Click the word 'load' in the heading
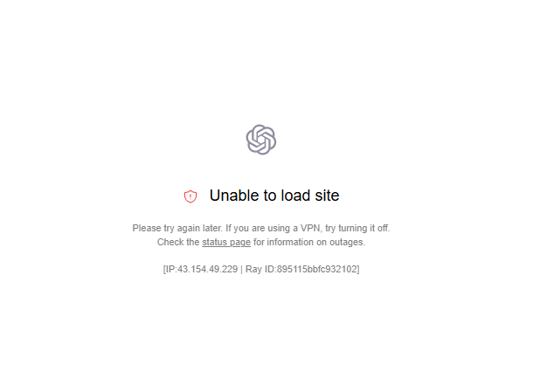533x392 pixels. click(x=295, y=196)
